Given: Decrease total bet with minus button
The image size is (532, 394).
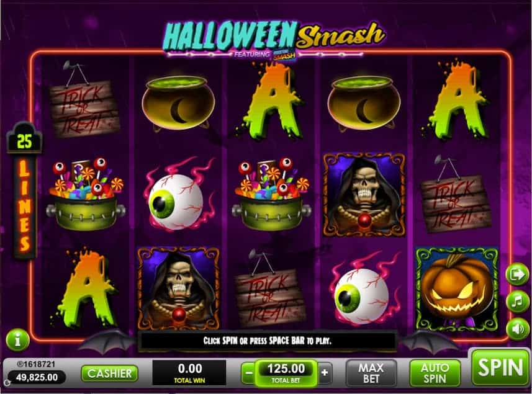Looking at the screenshot, I should 249,373.
